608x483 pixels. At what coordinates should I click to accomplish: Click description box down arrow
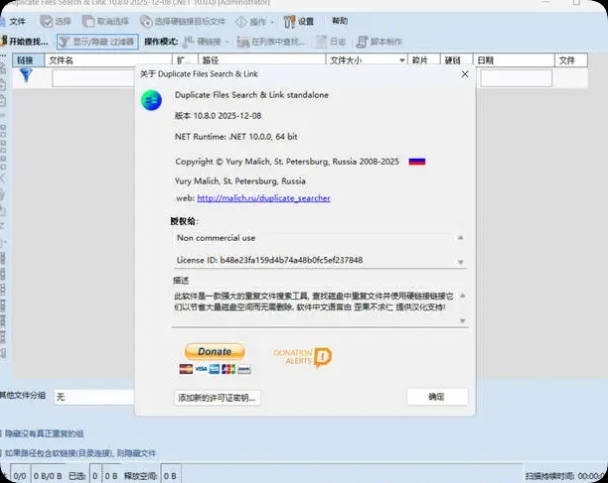pyautogui.click(x=462, y=321)
